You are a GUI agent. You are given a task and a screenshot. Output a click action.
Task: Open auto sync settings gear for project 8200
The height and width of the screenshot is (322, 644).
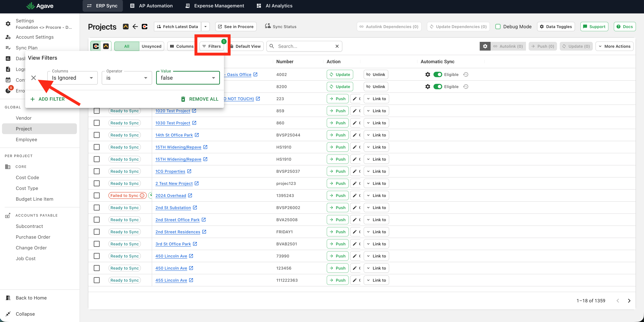427,87
